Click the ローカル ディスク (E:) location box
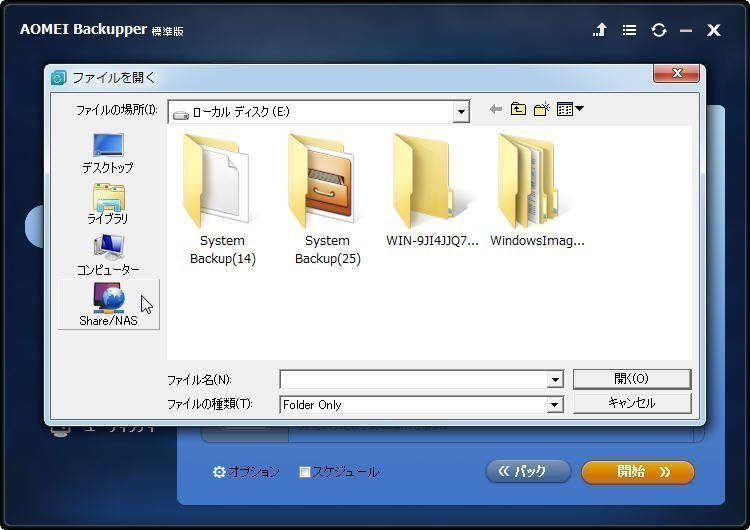This screenshot has width=750, height=530. (x=319, y=112)
